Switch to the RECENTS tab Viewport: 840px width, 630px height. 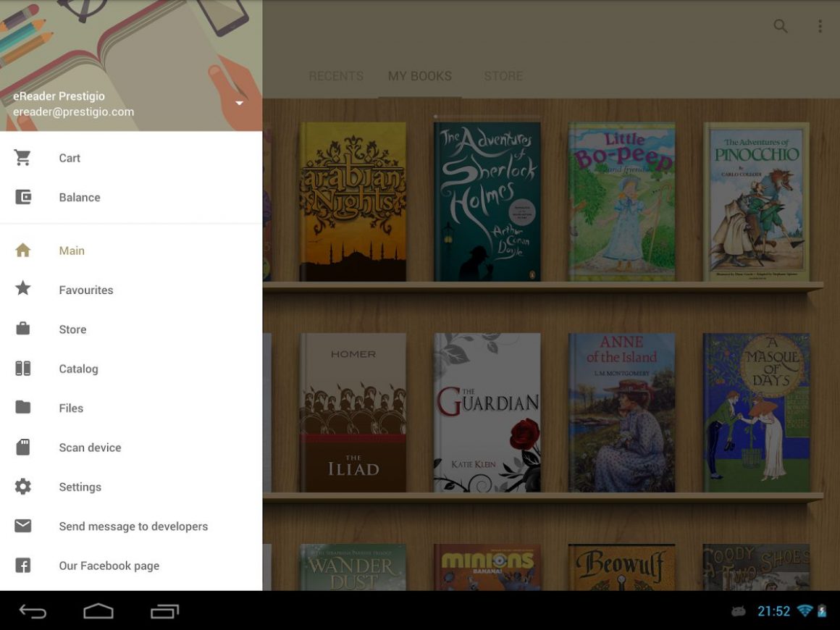pyautogui.click(x=336, y=75)
